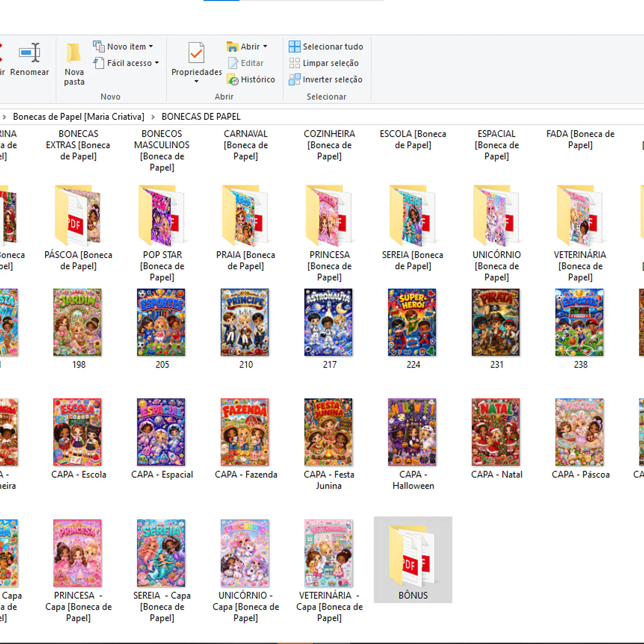The width and height of the screenshot is (644, 644).
Task: Go to Bonecas de Papel [Maria Criativa] breadcrumb
Action: click(79, 117)
